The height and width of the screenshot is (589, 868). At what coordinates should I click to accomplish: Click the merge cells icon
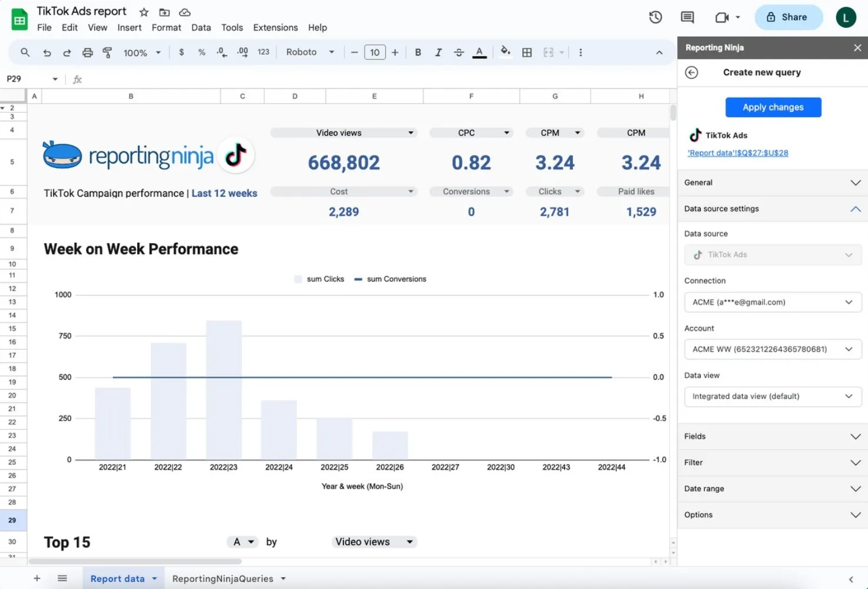tap(548, 52)
